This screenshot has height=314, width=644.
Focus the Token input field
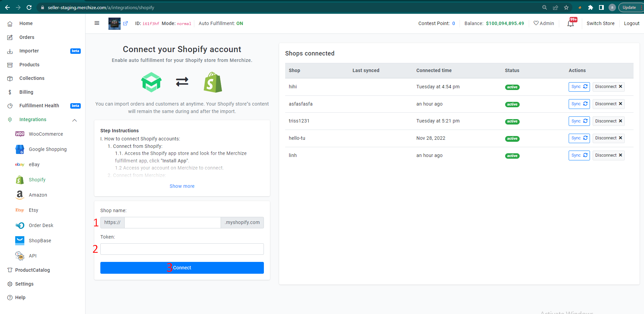(182, 249)
